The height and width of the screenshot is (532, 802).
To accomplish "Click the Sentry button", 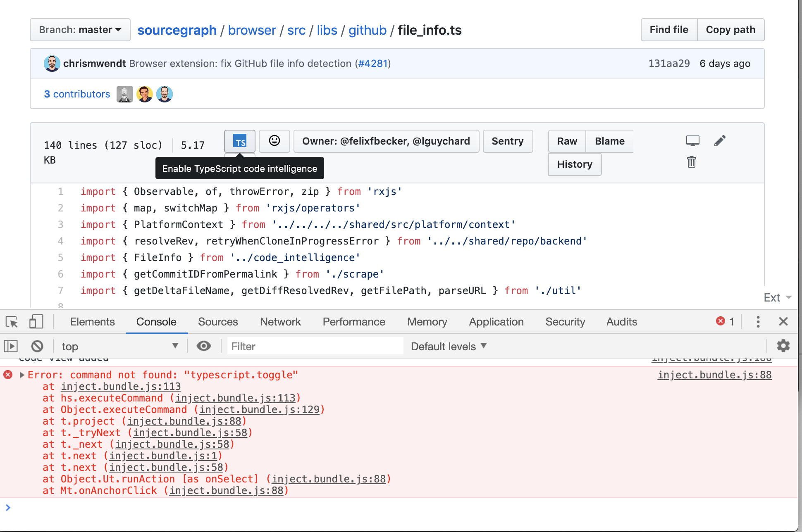I will point(508,141).
